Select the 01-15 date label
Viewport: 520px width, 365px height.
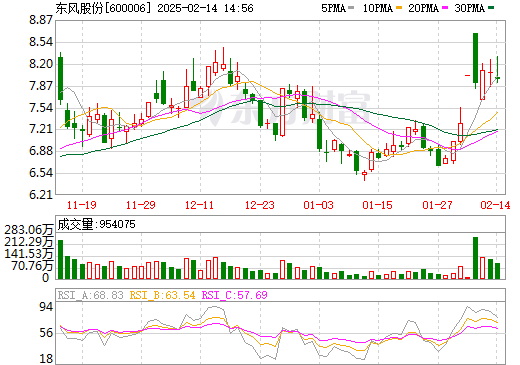coord(378,205)
